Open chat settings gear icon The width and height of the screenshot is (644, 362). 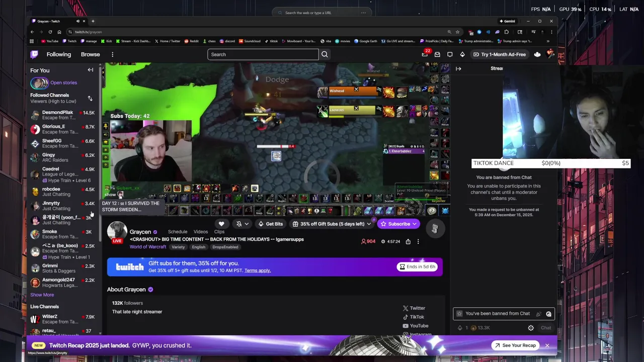coord(531,328)
